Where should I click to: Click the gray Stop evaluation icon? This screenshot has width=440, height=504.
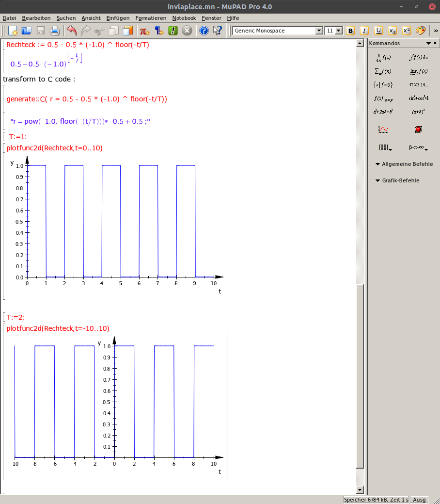(187, 31)
